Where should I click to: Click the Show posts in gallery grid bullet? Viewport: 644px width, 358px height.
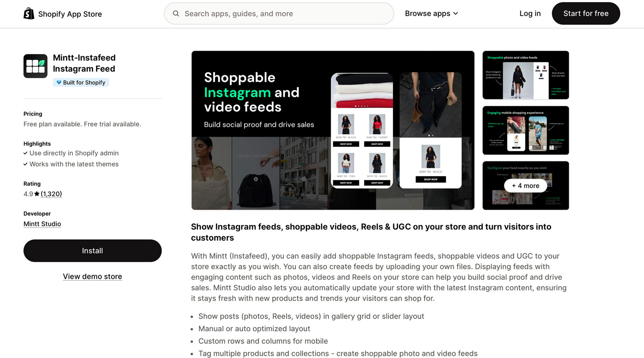311,316
